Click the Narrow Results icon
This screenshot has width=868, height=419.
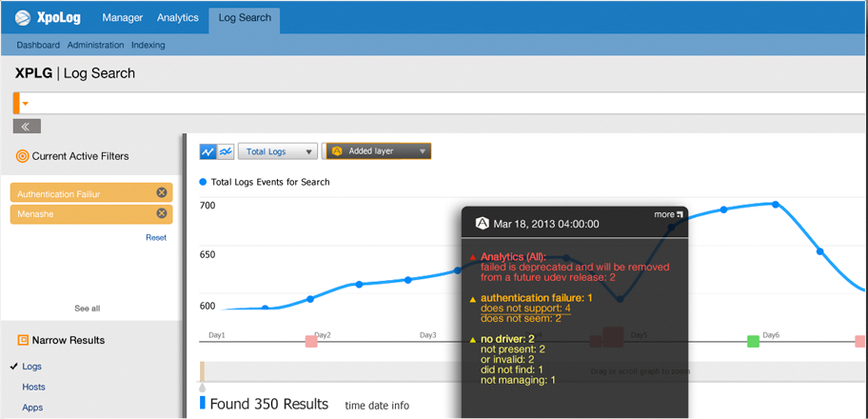tap(23, 340)
